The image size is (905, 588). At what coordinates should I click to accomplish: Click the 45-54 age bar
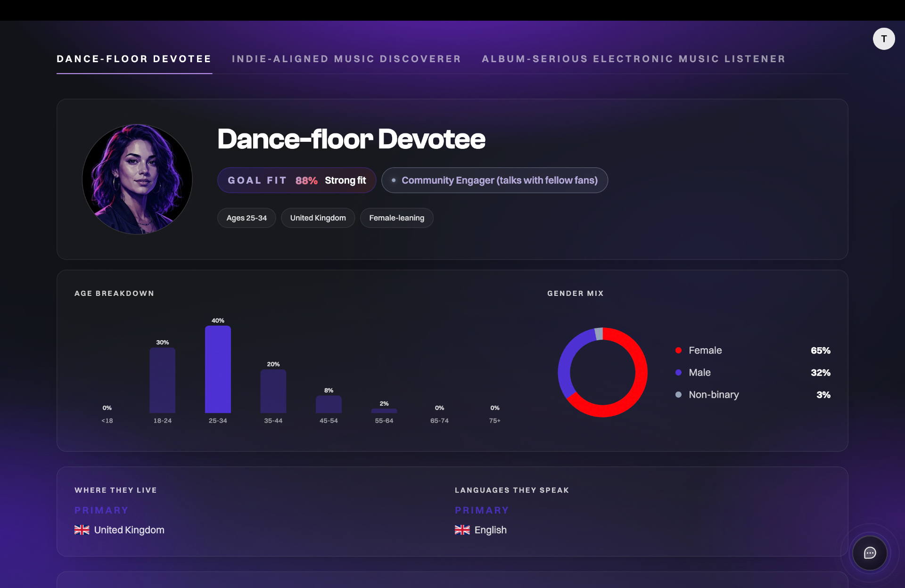click(x=329, y=405)
